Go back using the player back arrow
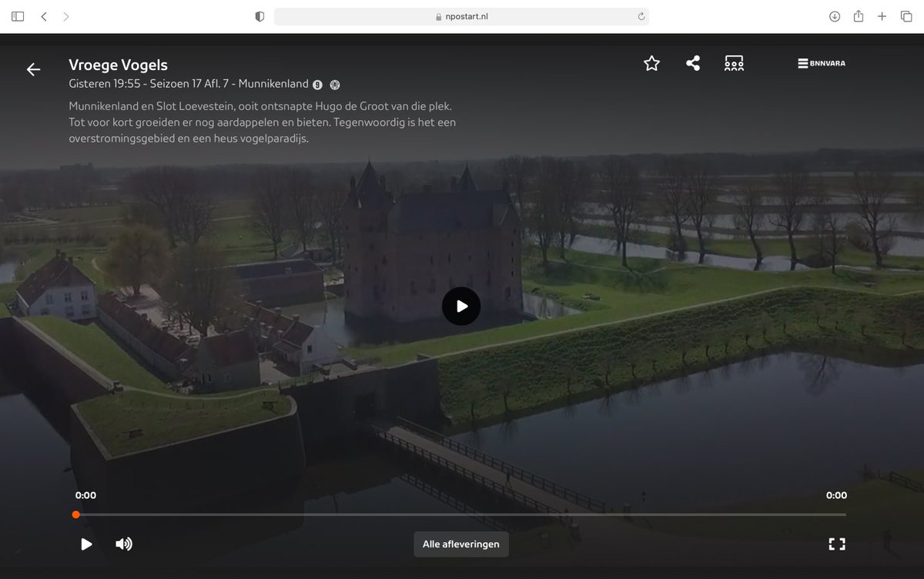This screenshot has width=924, height=579. pyautogui.click(x=33, y=69)
